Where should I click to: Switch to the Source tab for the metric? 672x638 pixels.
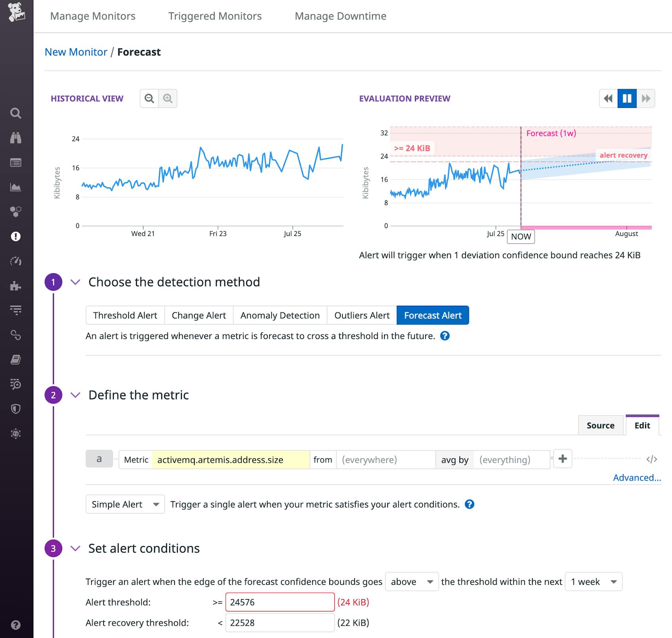coord(600,425)
